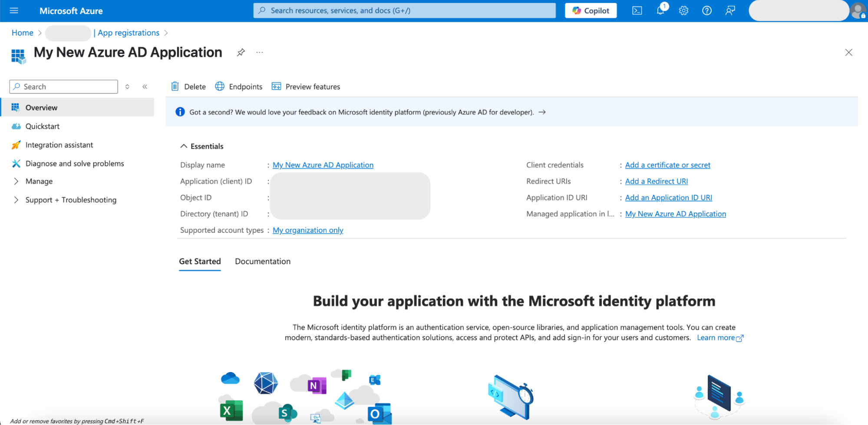Click the SharePoint icon illustration

click(x=287, y=413)
